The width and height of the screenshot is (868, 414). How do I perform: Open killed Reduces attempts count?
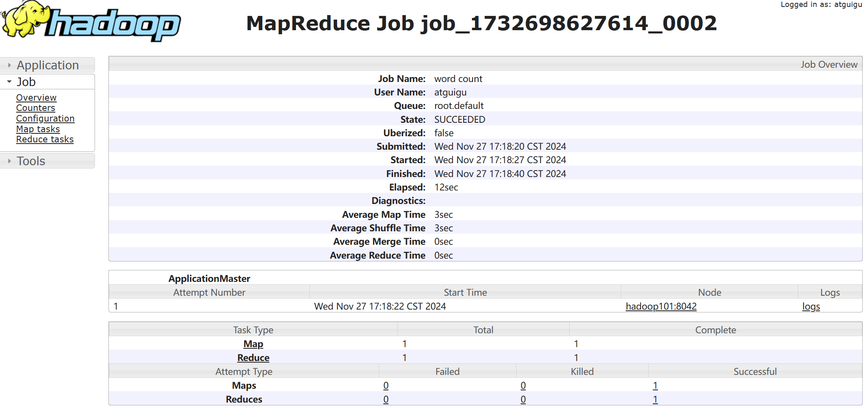[523, 399]
